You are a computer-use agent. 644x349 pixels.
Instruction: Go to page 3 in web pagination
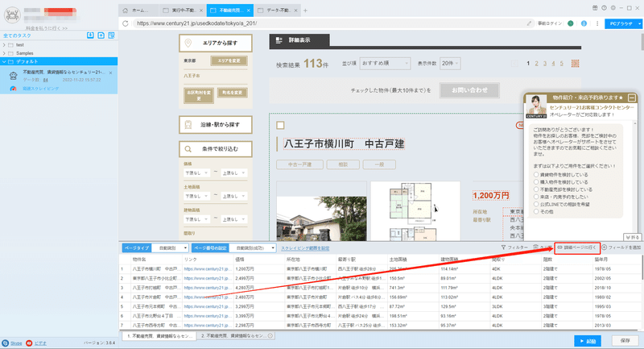coord(545,64)
